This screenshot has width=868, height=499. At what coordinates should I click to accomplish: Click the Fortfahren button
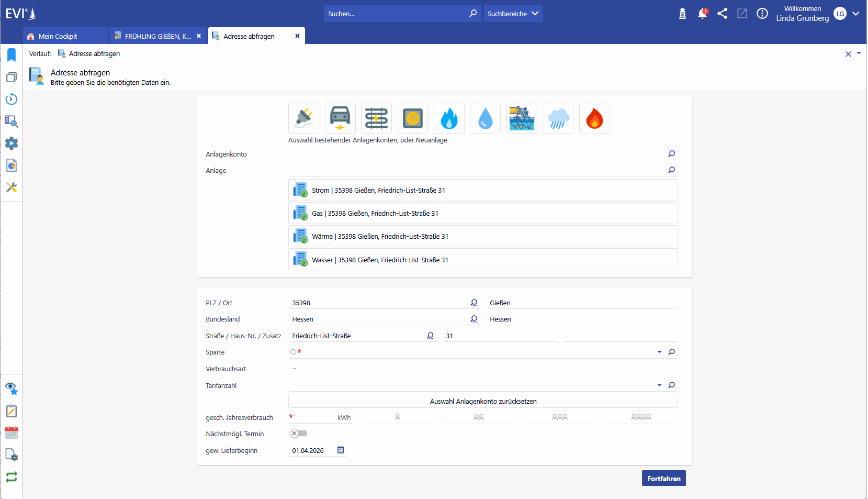663,479
